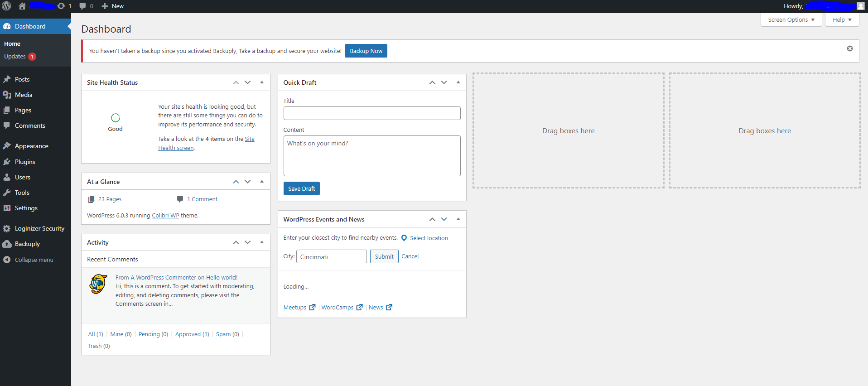Click the Media icon in sidebar
Image resolution: width=868 pixels, height=386 pixels.
click(x=7, y=95)
